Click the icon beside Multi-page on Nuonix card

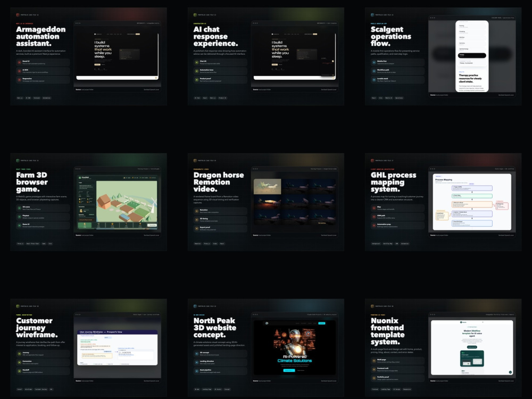click(374, 361)
